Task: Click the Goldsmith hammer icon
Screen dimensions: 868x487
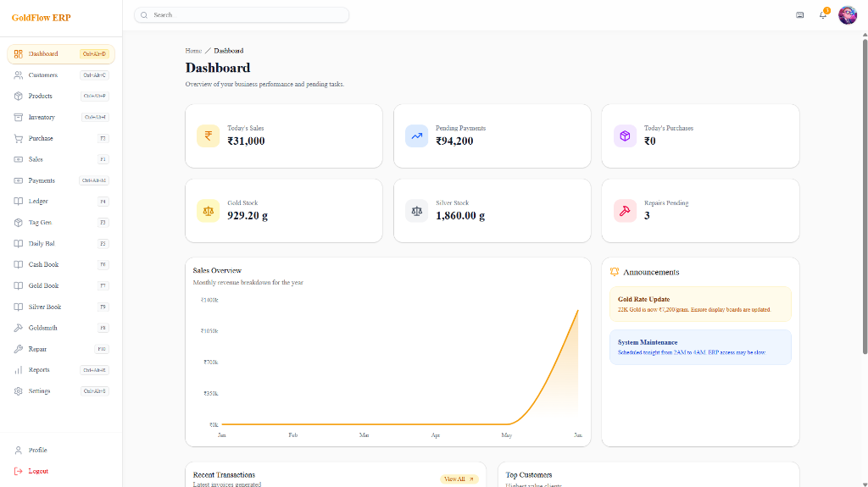Action: click(x=19, y=328)
